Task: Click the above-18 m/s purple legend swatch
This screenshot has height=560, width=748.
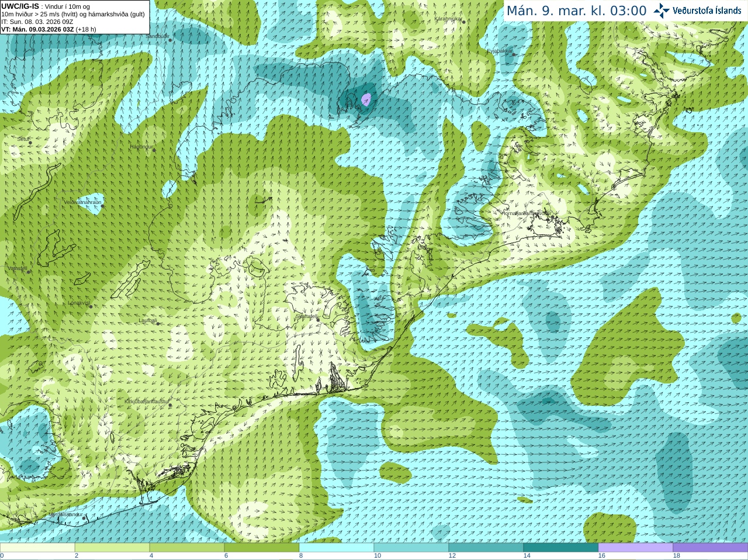Action: pos(711,548)
